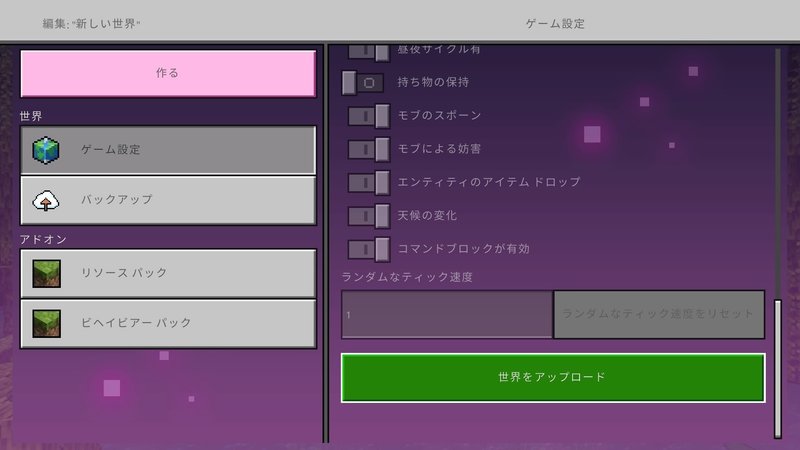800x450 pixels.
Task: Toggle the 昼夜サイクル有 switch
Action: (368, 52)
